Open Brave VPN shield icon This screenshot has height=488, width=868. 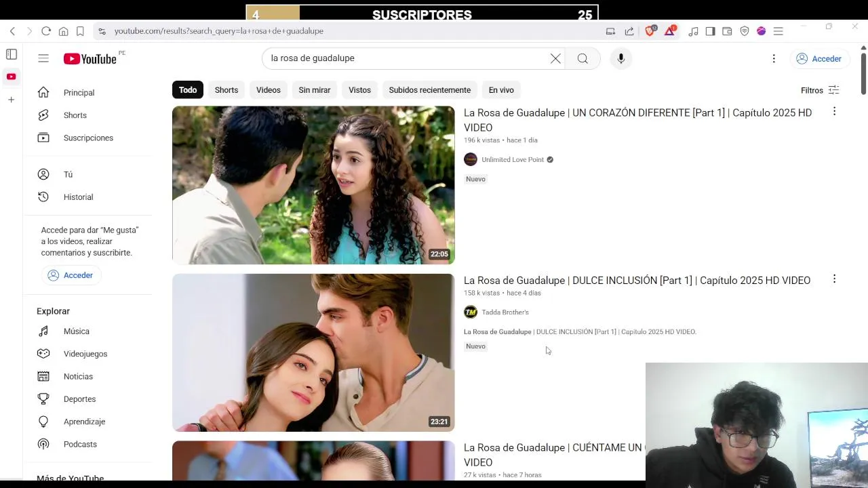(x=745, y=31)
